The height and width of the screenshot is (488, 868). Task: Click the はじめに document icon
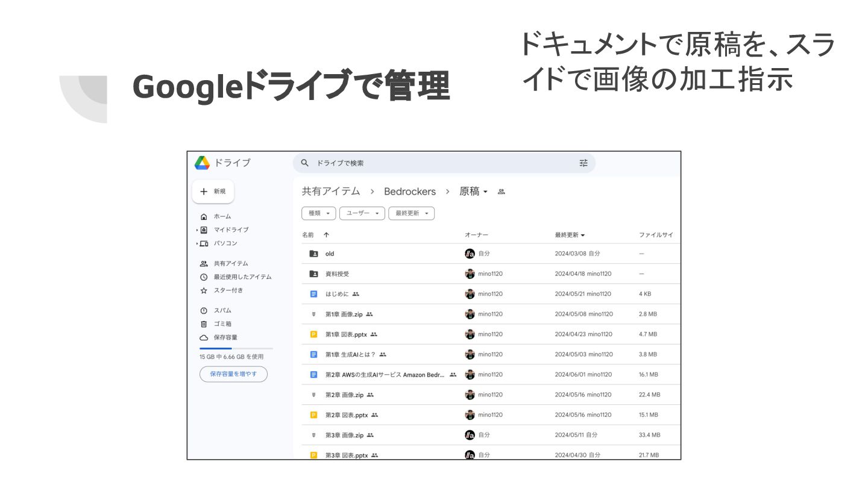click(313, 294)
